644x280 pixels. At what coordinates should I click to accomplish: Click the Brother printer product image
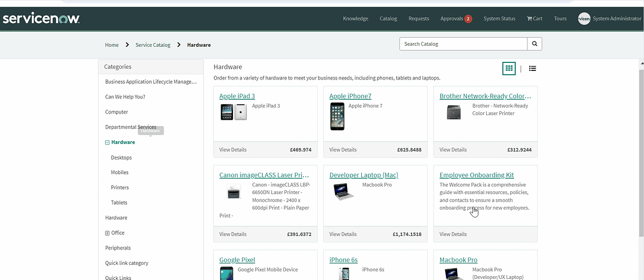tap(453, 112)
